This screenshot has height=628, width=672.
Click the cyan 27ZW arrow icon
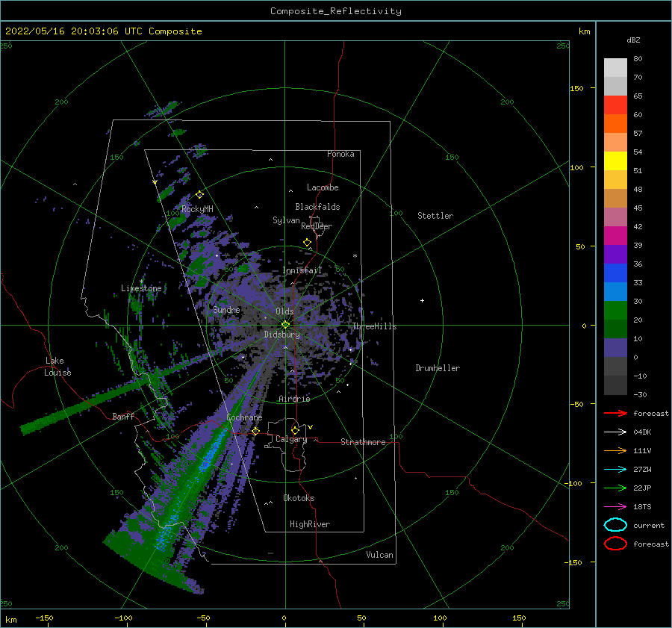pyautogui.click(x=615, y=470)
